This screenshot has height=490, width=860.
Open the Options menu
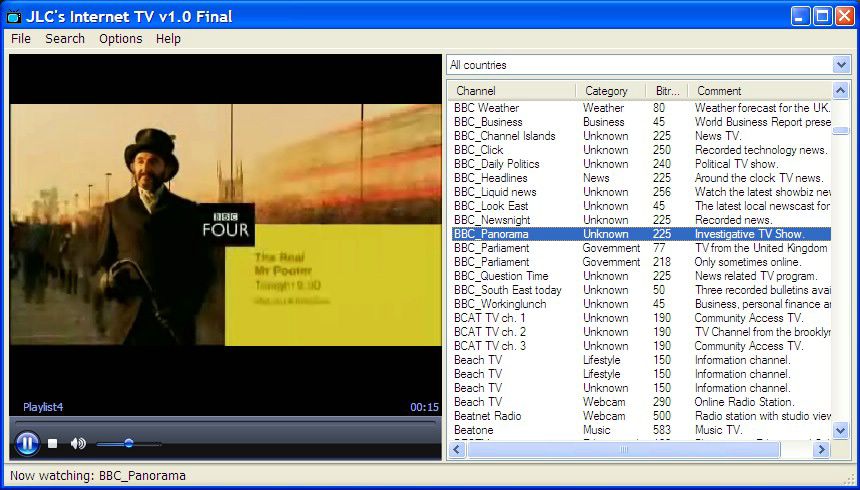pos(121,39)
